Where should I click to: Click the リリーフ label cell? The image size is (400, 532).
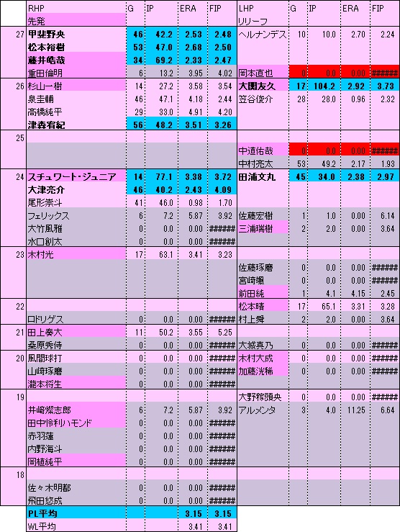(x=263, y=21)
